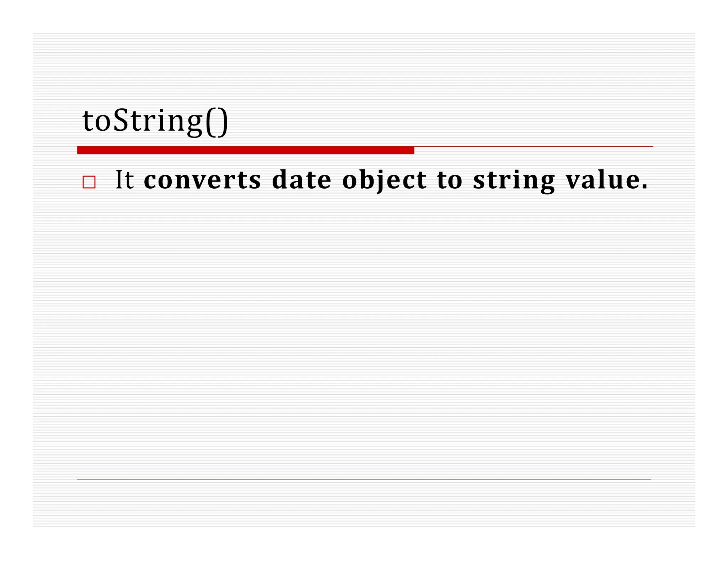
Task: Click the thin red line right of thick bar
Action: [x=534, y=146]
